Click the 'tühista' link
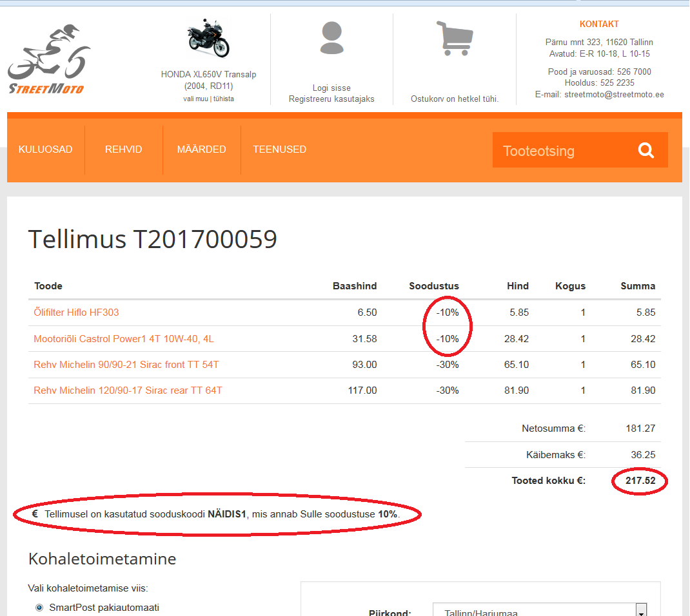 coord(224,99)
